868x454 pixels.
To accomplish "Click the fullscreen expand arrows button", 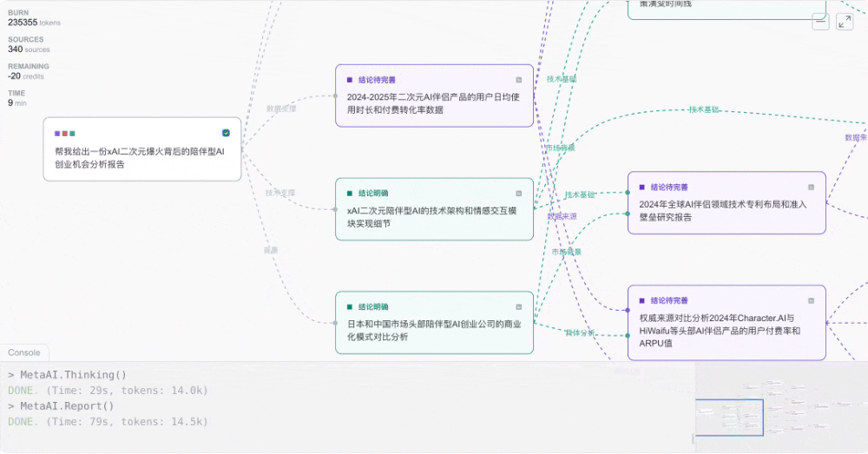I will [x=845, y=22].
